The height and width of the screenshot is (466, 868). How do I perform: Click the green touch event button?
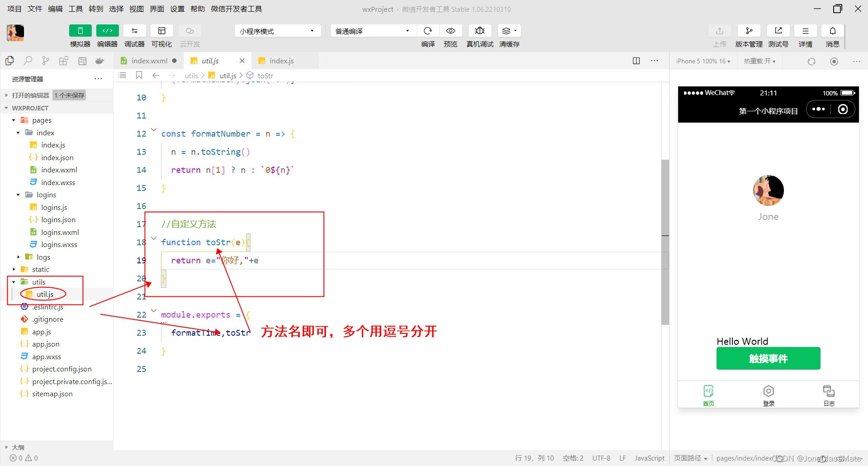tap(768, 358)
